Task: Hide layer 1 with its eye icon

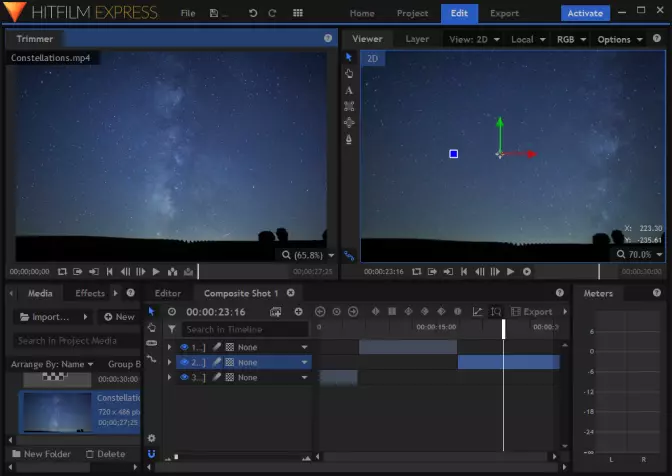Action: coord(184,347)
